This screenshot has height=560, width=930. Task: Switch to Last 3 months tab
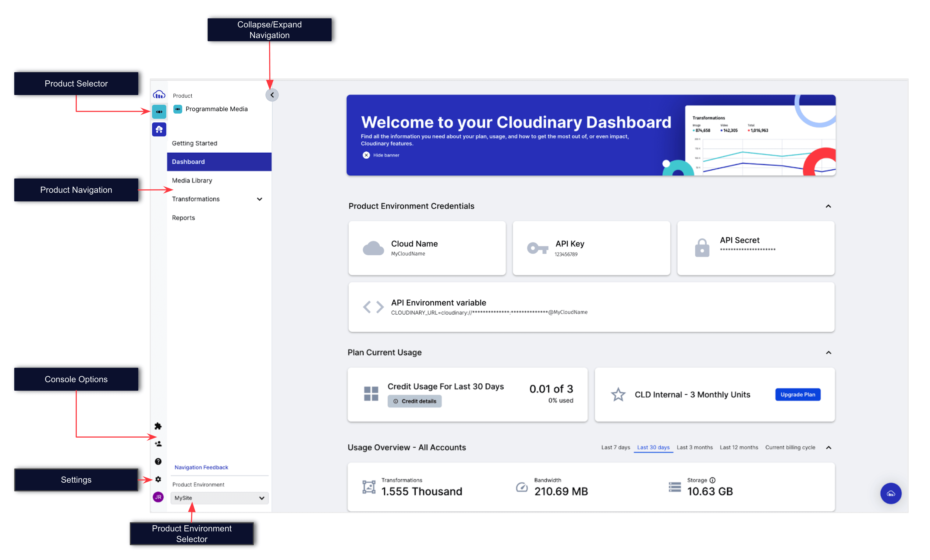(694, 447)
